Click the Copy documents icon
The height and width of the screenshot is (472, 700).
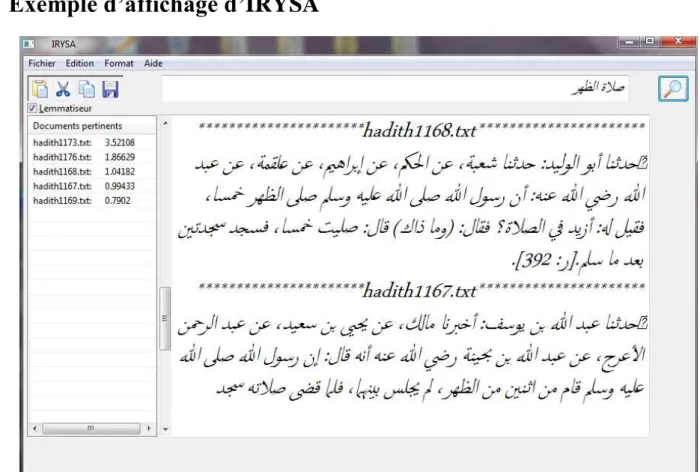click(87, 89)
